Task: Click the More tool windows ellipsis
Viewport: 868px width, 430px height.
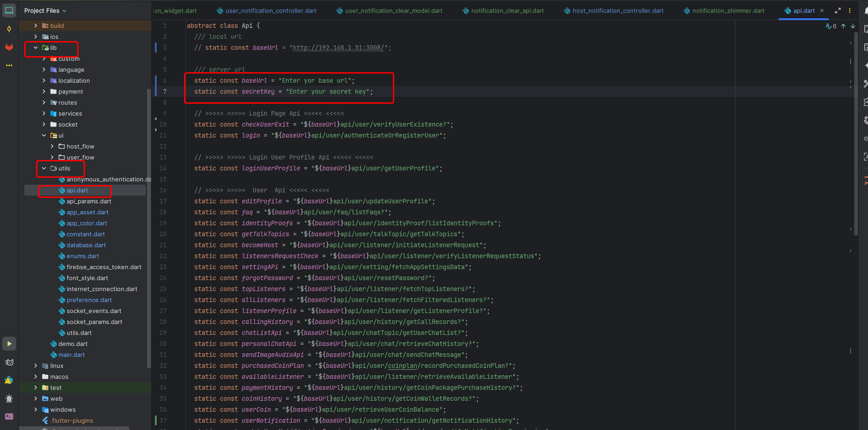Action: coord(9,65)
